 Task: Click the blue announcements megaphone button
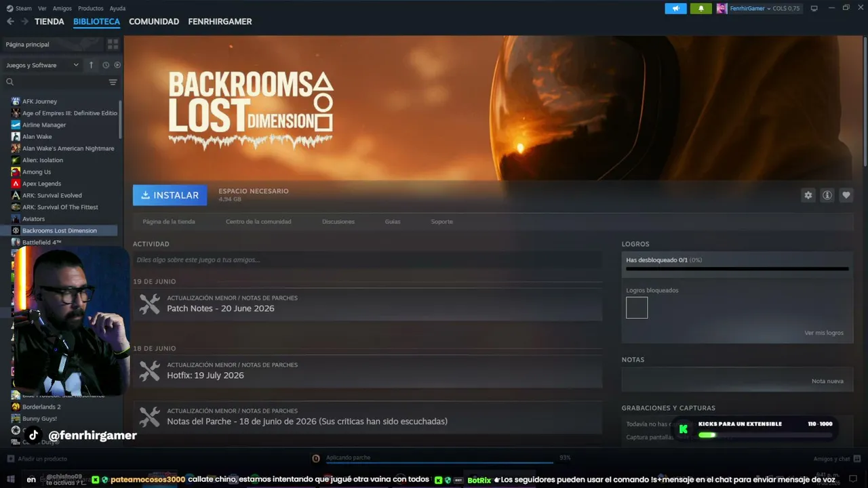(675, 8)
